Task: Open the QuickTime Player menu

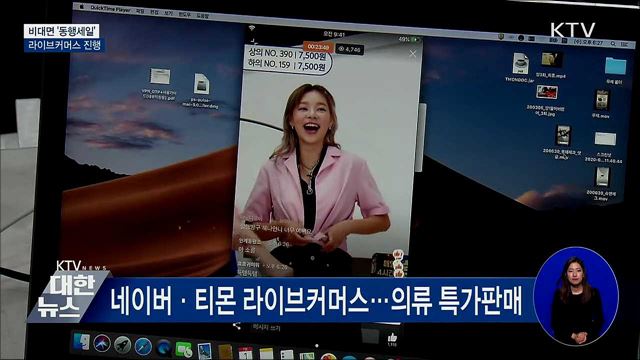Action: point(111,9)
